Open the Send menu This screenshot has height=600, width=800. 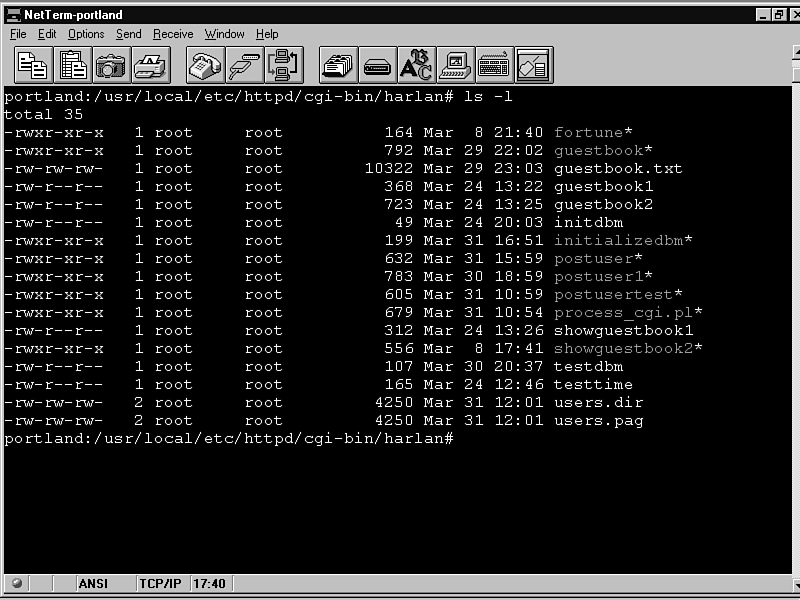(x=128, y=34)
